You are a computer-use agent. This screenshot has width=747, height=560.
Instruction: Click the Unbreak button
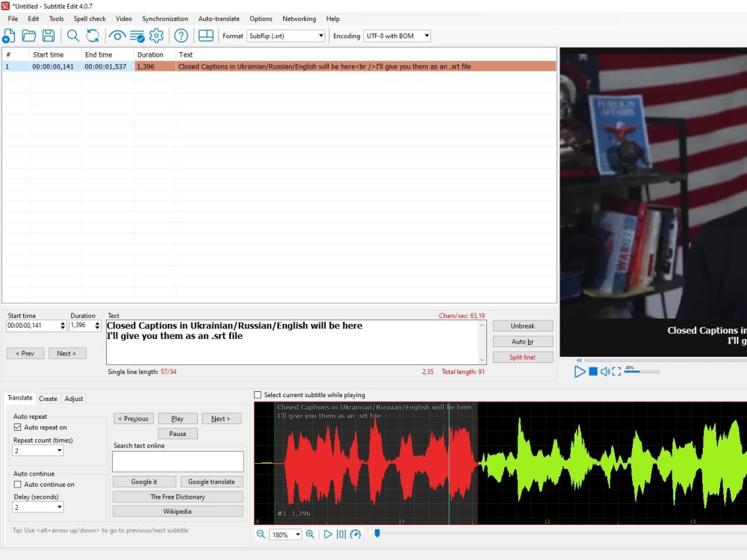523,326
